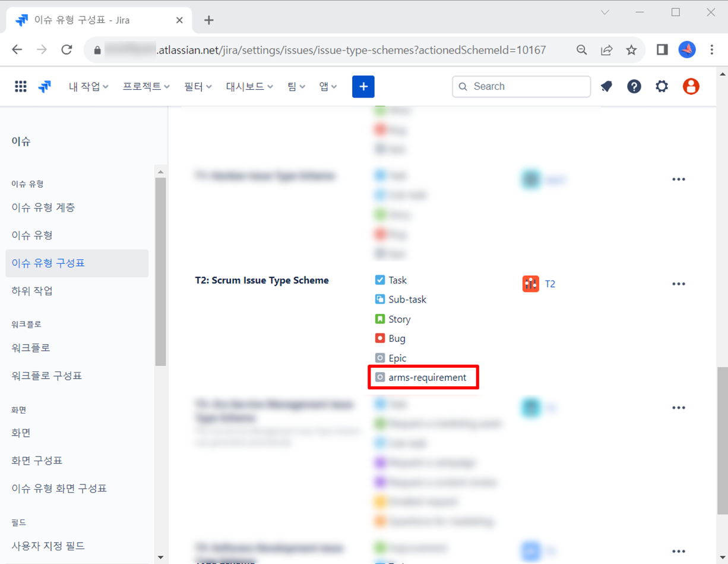Open the 대시보드 dropdown menu
The width and height of the screenshot is (728, 564).
[x=249, y=87]
